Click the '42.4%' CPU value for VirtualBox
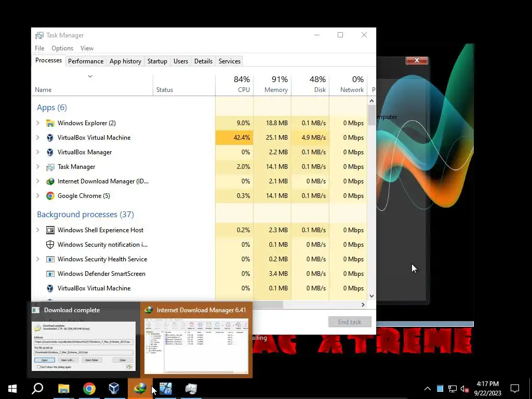 [x=242, y=138]
